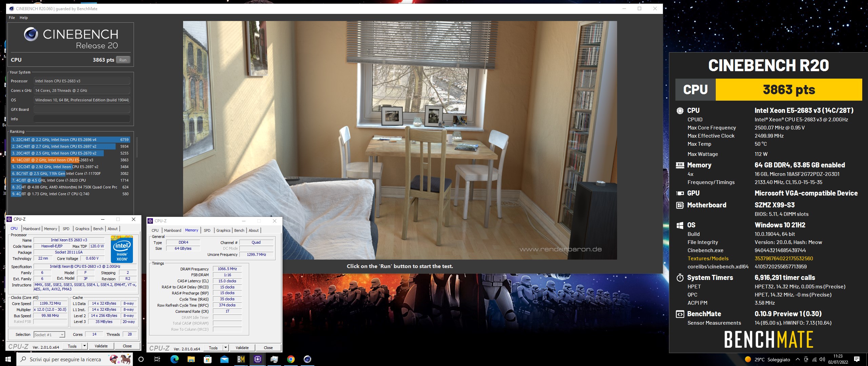
Task: Click the Cinebench sphere logo
Action: pyautogui.click(x=31, y=34)
